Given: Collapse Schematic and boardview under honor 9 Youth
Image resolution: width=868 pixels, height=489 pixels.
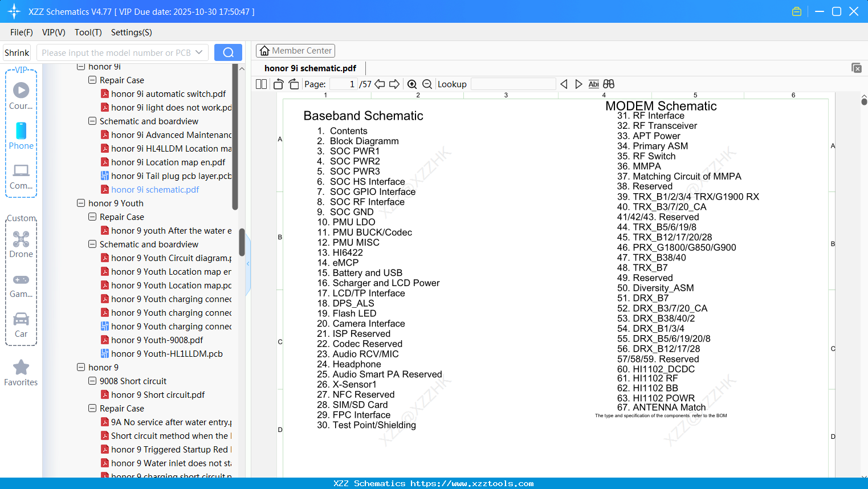Looking at the screenshot, I should click(92, 244).
